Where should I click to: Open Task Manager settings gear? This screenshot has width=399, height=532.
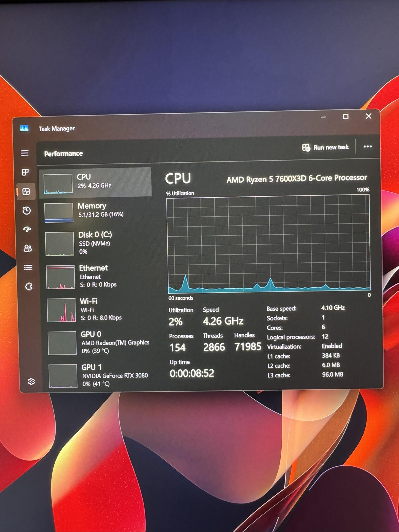click(31, 381)
